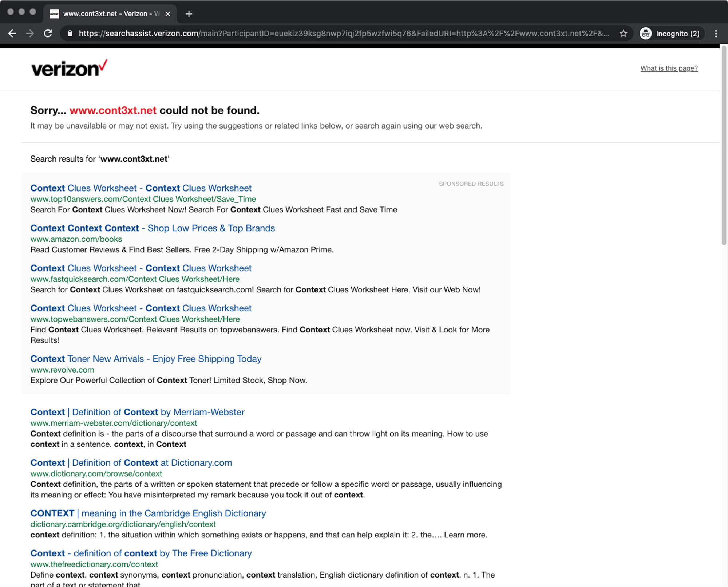This screenshot has width=728, height=587.
Task: Click the padlock site info icon
Action: (70, 34)
